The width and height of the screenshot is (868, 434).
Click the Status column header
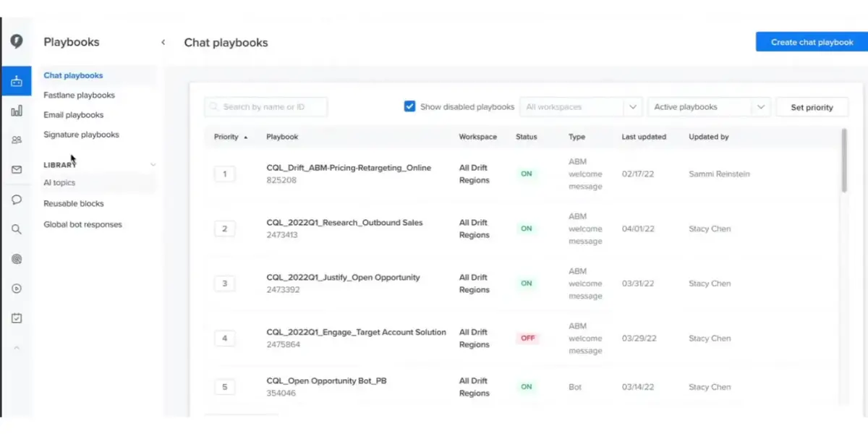tap(527, 137)
